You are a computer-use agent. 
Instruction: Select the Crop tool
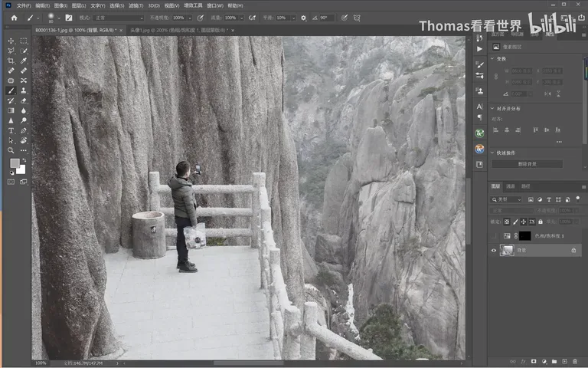pyautogui.click(x=11, y=61)
